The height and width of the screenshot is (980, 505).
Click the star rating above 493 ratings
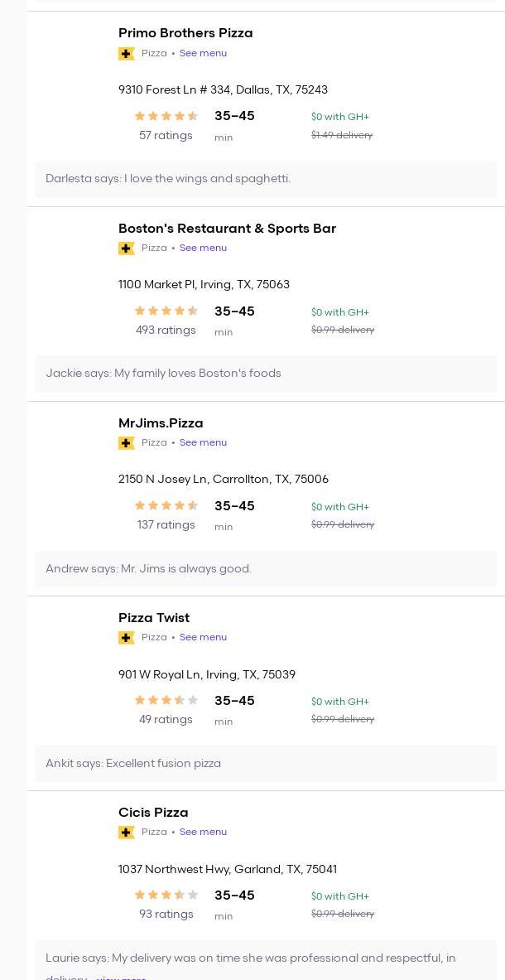pyautogui.click(x=166, y=311)
